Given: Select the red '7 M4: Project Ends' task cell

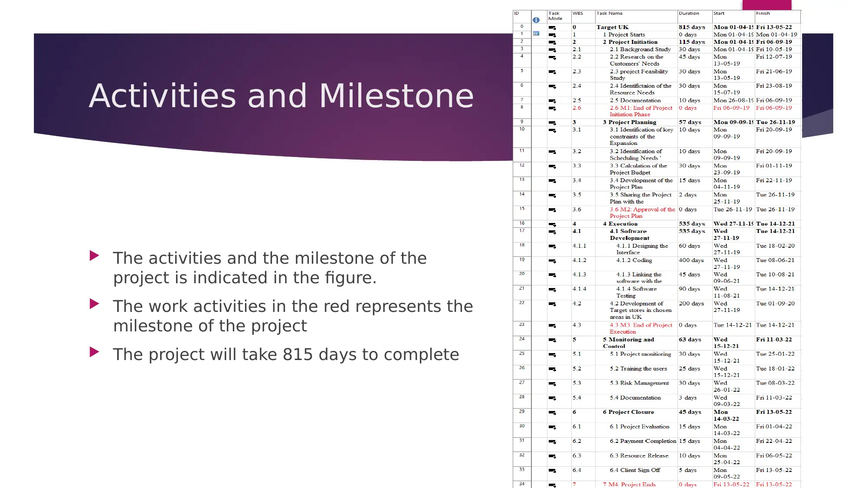Looking at the screenshot, I should coord(636,484).
